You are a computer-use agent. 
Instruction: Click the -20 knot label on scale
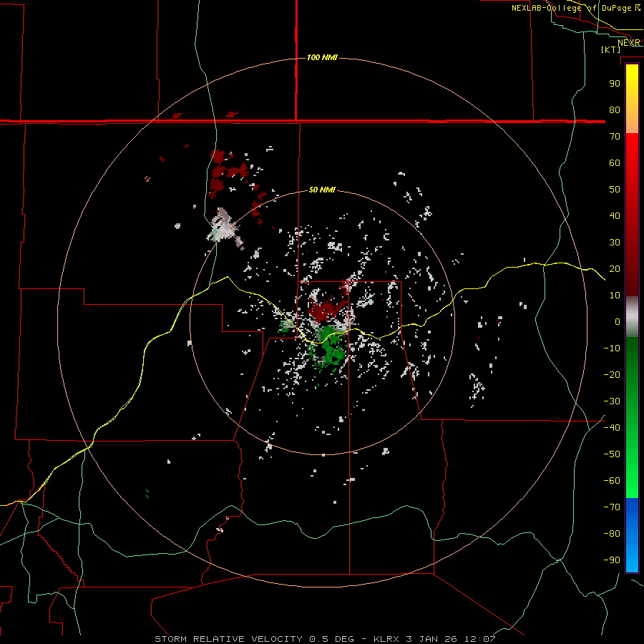pos(612,374)
